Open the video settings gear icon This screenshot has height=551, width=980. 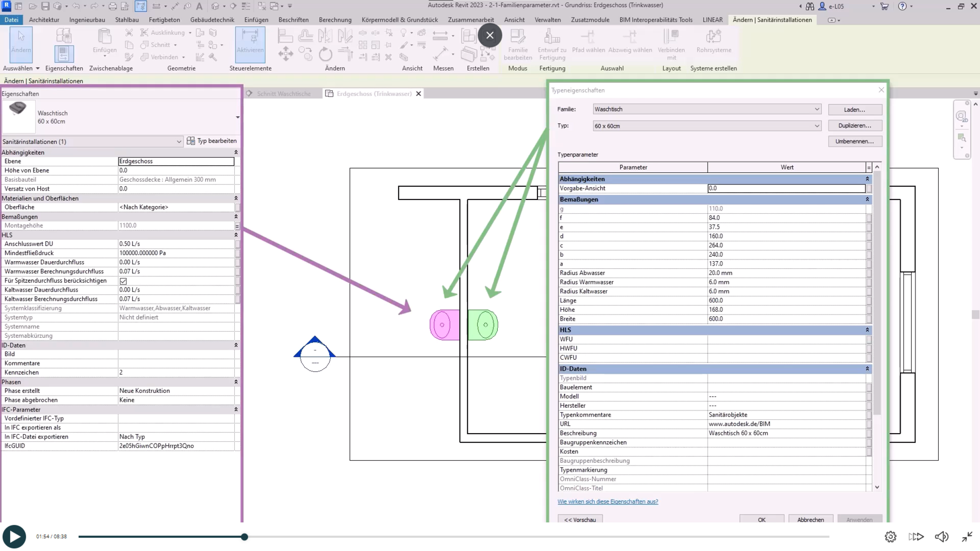pyautogui.click(x=890, y=537)
